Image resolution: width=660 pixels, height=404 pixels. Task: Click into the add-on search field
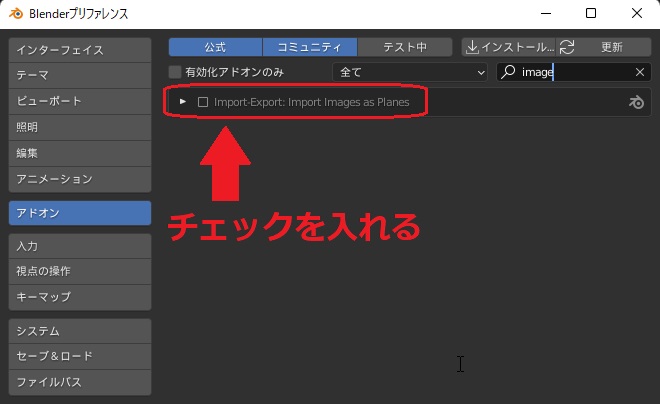574,72
